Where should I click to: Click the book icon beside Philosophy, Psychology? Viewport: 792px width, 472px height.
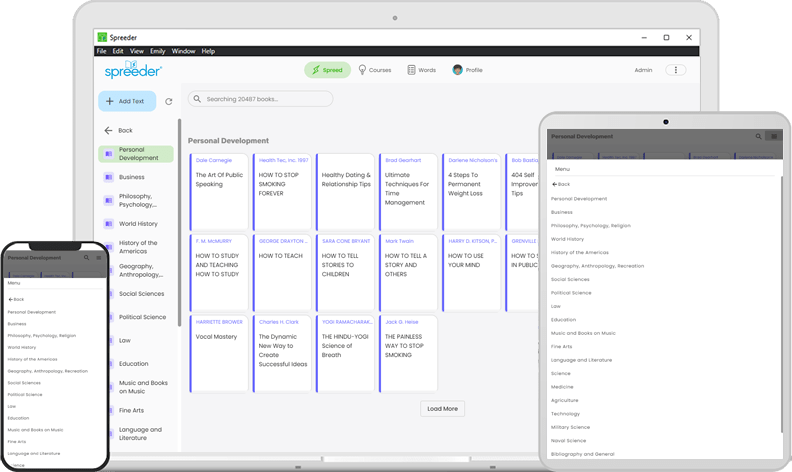(108, 201)
